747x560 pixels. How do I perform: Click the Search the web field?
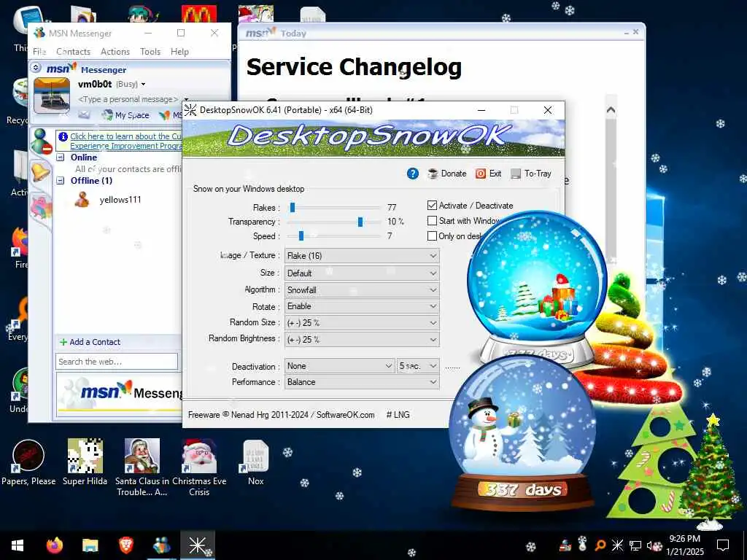pyautogui.click(x=117, y=362)
